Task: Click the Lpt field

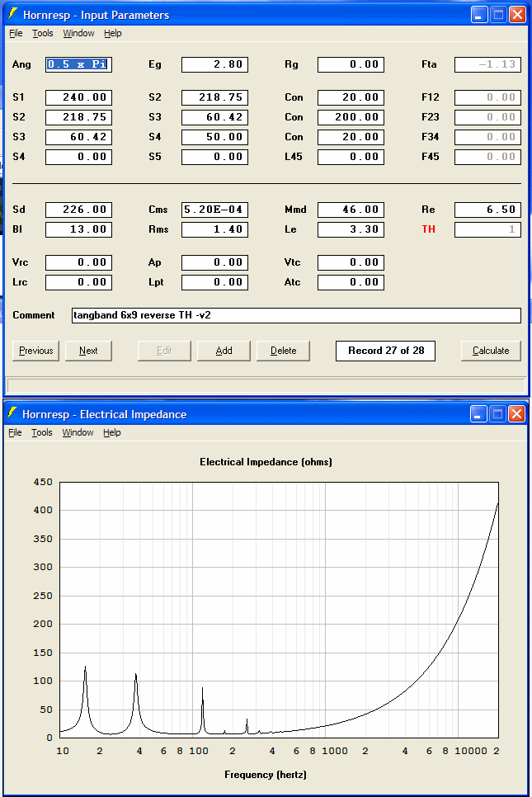Action: coord(215,283)
